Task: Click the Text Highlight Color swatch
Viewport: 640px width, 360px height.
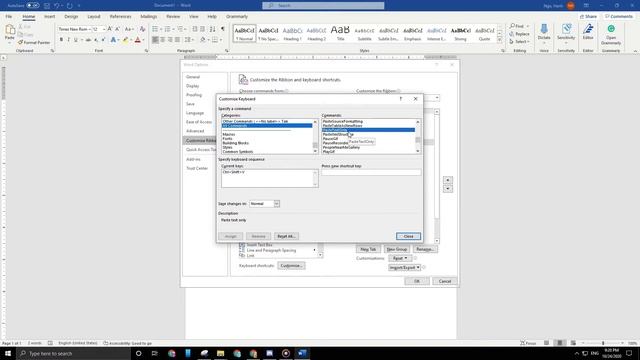Action: coord(125,40)
